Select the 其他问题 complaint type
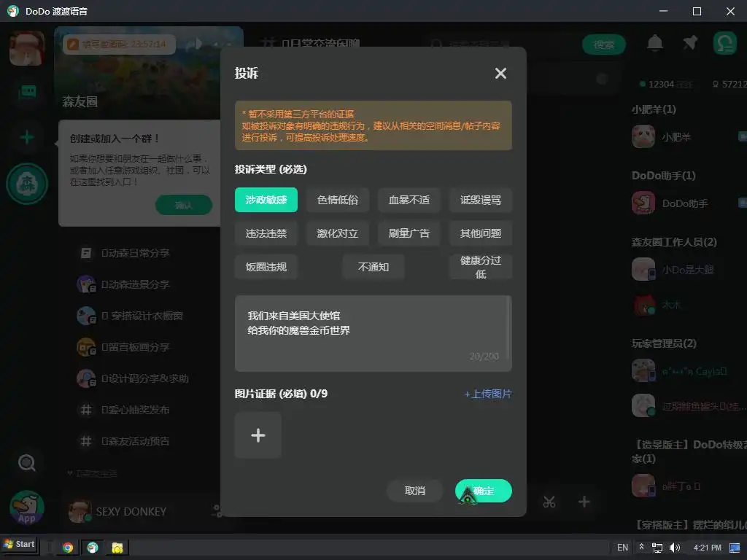Viewport: 747px width, 560px height. pyautogui.click(x=480, y=233)
